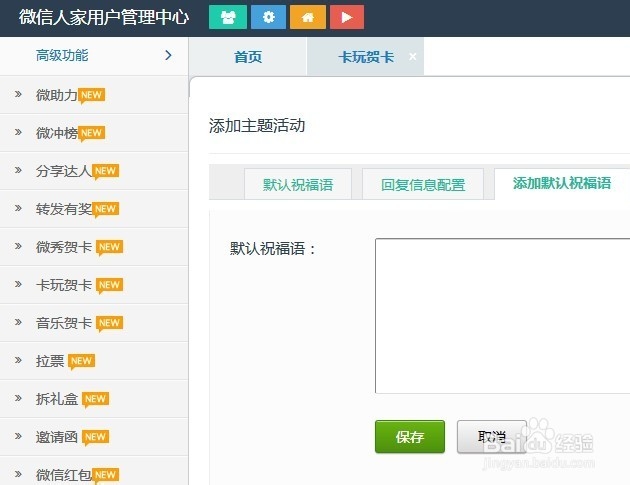Screen dimensions: 630x485
Task: Open 微冲榜 in the sidebar
Action: [x=56, y=133]
